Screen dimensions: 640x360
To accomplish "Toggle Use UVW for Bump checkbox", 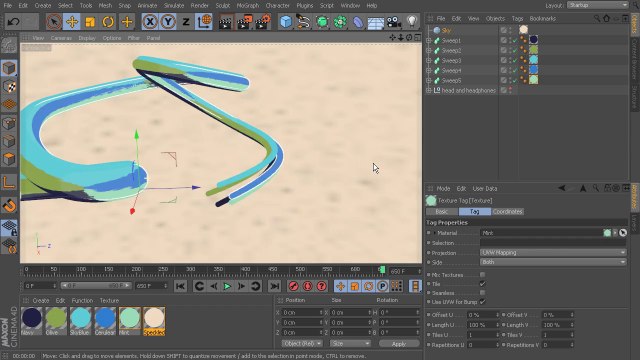I will (x=482, y=302).
